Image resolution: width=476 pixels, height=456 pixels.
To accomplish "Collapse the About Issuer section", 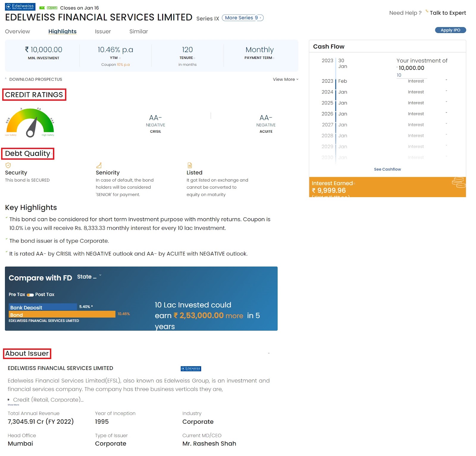I will tap(269, 353).
